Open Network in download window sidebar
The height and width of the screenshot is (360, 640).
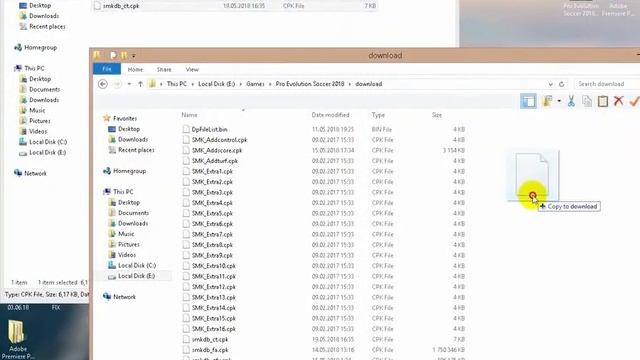(x=124, y=297)
